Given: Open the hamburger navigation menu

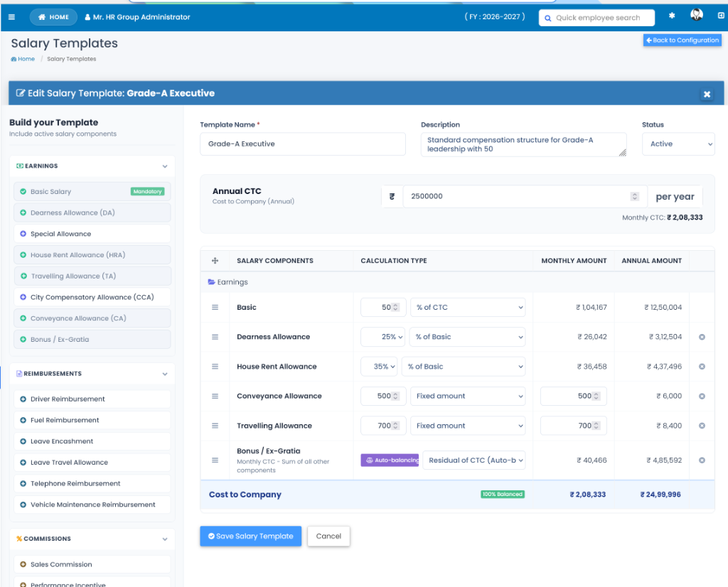Looking at the screenshot, I should coord(11,17).
